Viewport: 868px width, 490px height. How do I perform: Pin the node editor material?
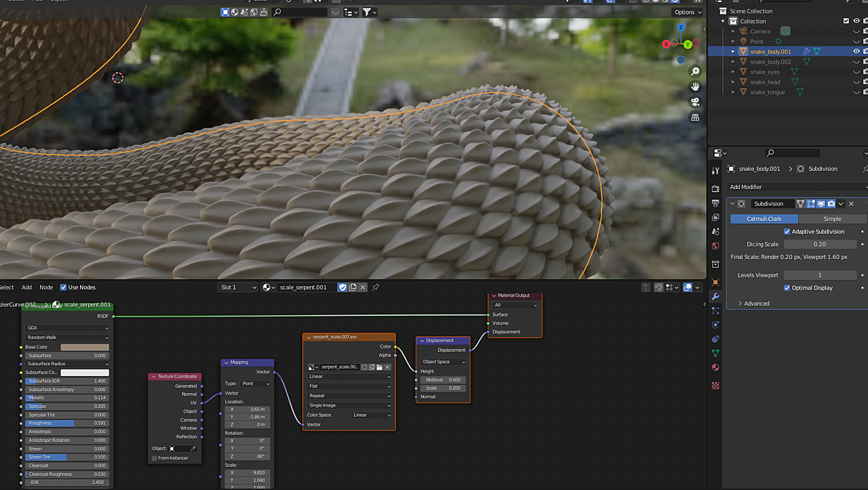[375, 287]
